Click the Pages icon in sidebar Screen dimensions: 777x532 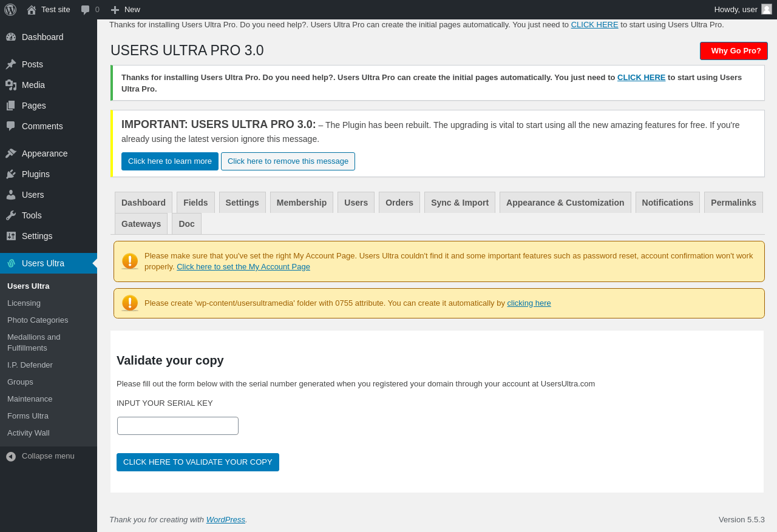click(11, 106)
